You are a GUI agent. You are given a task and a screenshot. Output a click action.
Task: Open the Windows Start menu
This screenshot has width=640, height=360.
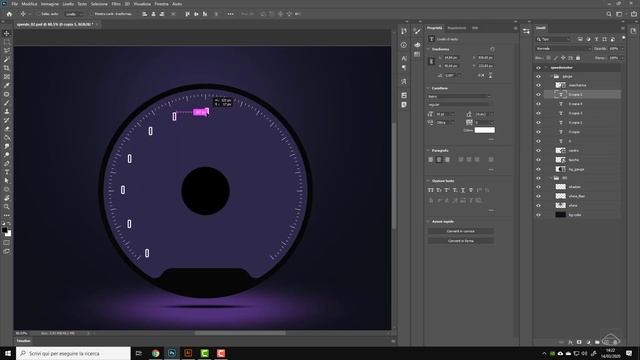pos(8,353)
